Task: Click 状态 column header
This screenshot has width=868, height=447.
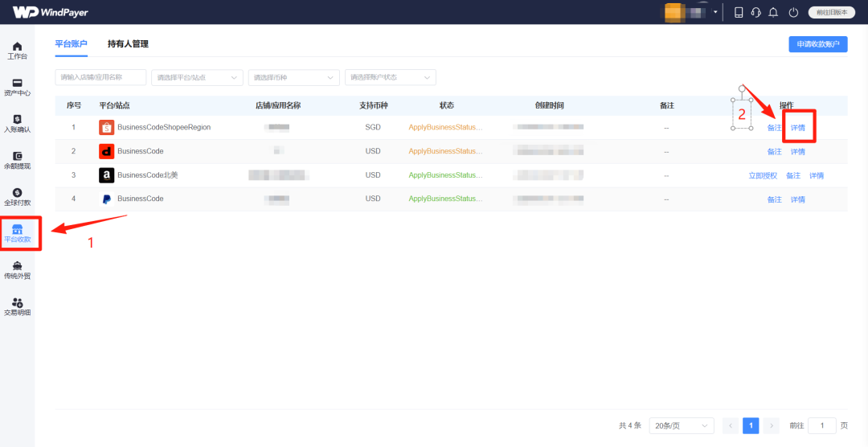Action: [x=447, y=105]
